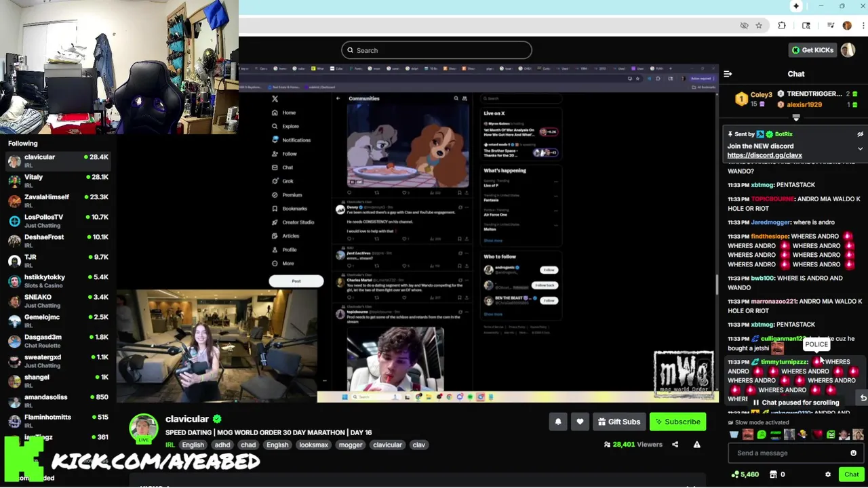
Task: Click the Lady and the Tramp post image
Action: coord(408,146)
